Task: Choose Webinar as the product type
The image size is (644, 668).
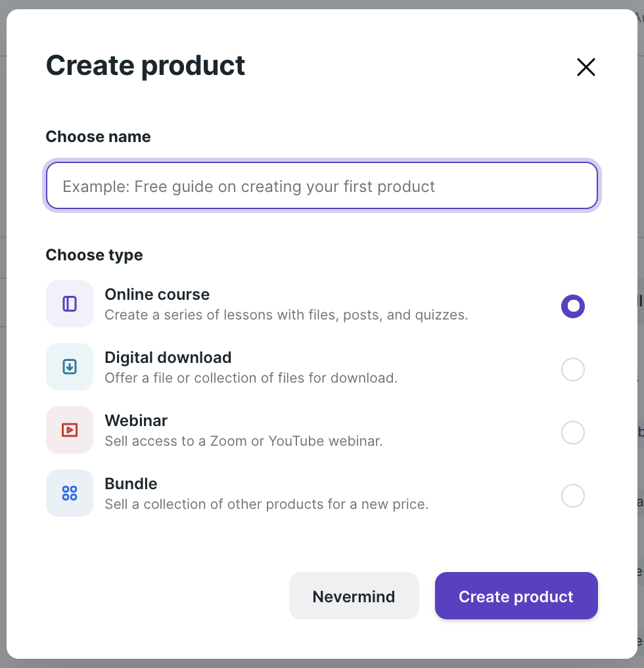Action: (x=572, y=432)
